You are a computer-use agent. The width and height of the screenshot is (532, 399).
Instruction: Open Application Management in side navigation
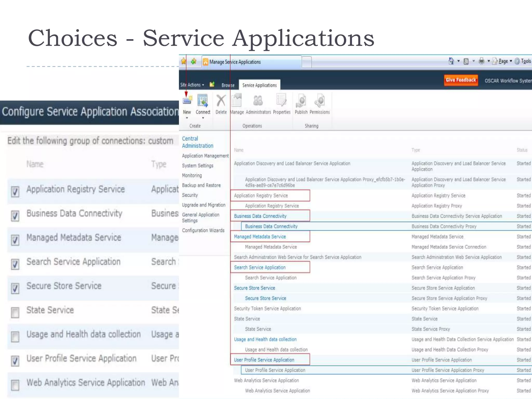(205, 156)
